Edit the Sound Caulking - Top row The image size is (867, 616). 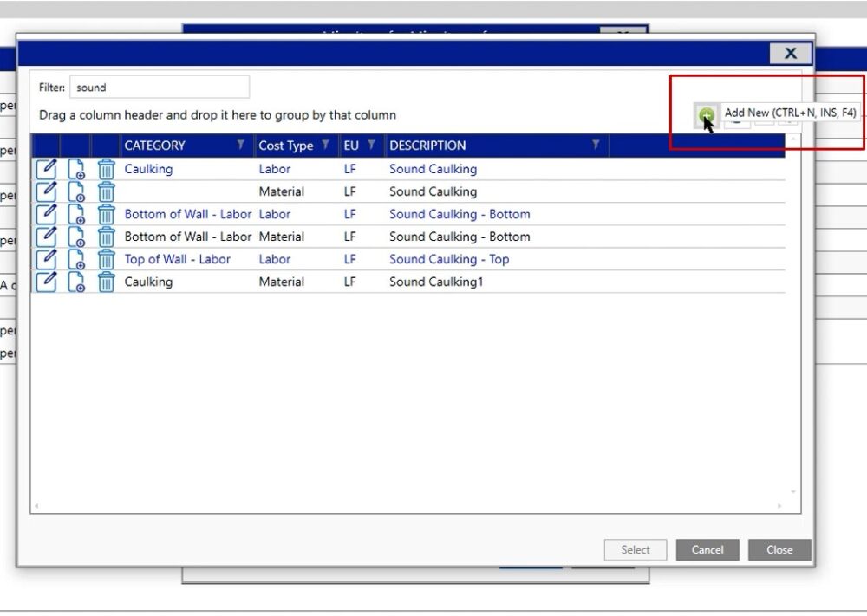pos(46,259)
